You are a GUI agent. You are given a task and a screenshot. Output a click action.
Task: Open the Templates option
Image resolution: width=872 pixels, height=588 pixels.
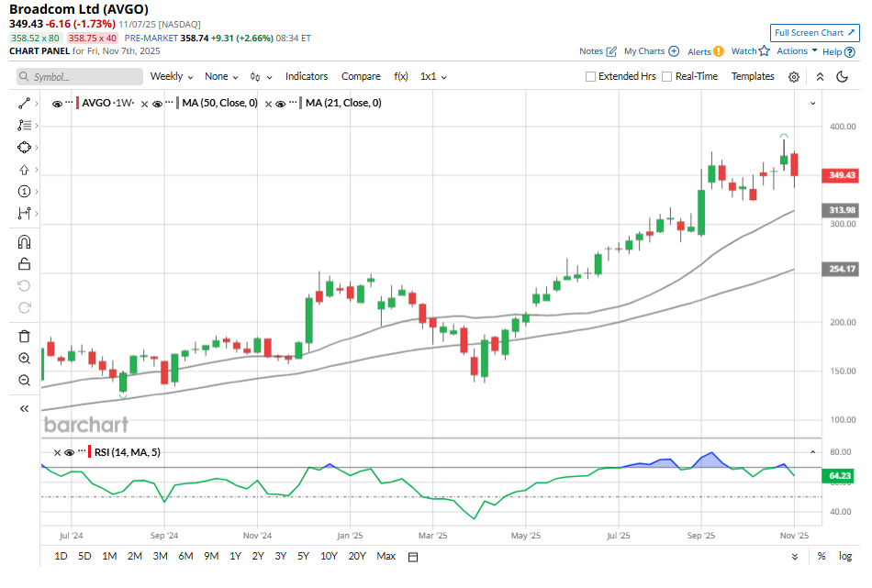pos(753,77)
